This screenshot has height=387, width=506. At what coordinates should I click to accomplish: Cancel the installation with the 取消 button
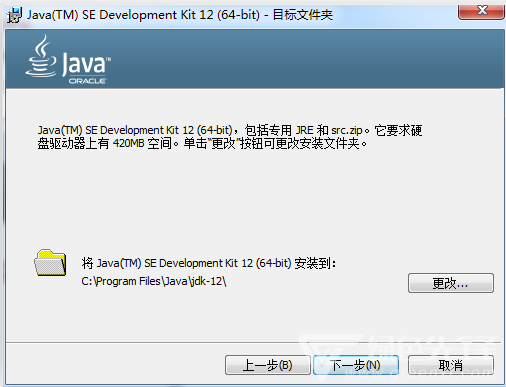[451, 365]
